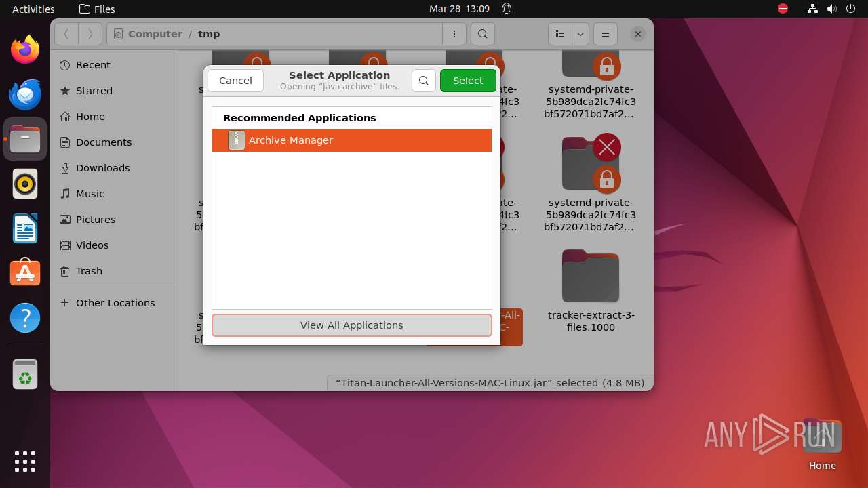Launch Rhythmbox from the dock

[x=25, y=184]
